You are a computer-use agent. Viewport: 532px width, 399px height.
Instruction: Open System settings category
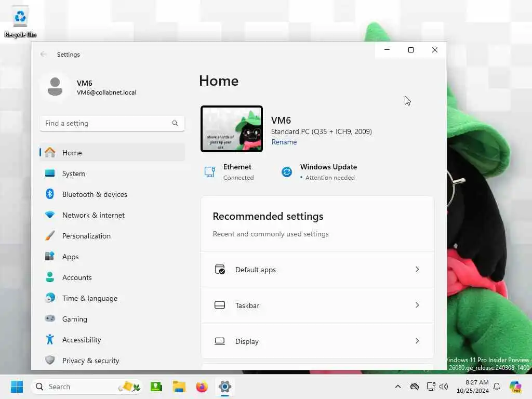click(x=112, y=174)
